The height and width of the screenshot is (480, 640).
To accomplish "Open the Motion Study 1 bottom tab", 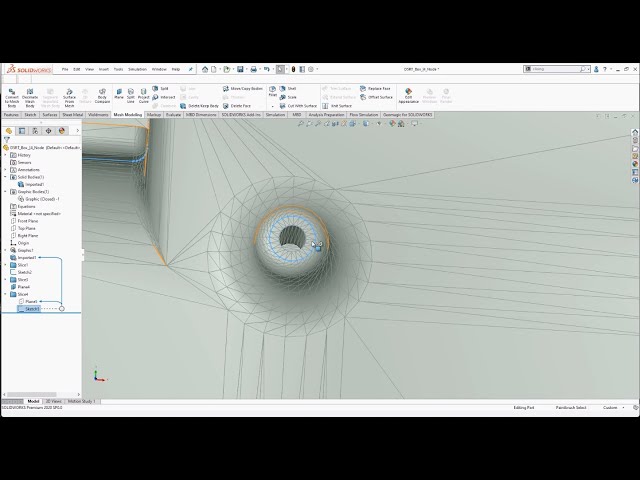I will pos(82,402).
